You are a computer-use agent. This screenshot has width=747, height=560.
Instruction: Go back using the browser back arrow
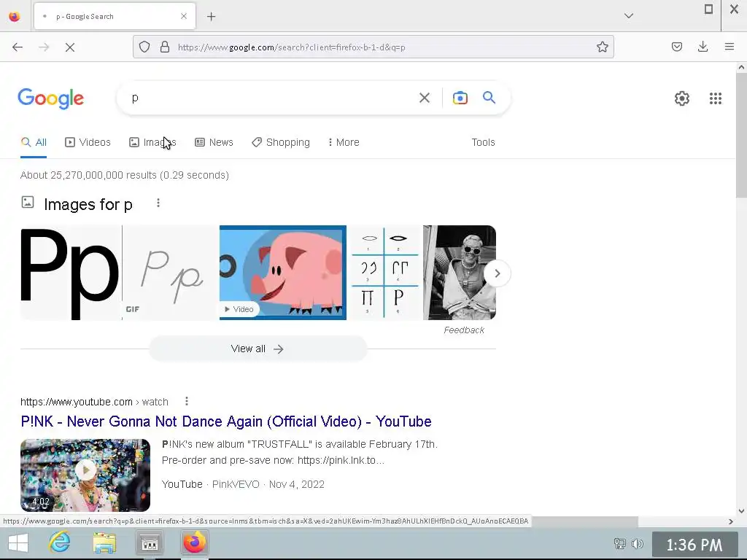[18, 47]
